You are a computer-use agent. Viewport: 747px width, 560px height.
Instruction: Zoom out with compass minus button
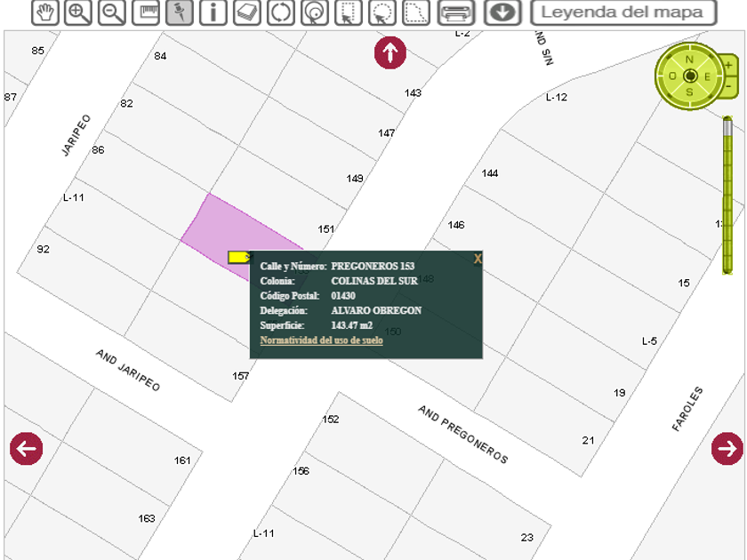coord(728,87)
